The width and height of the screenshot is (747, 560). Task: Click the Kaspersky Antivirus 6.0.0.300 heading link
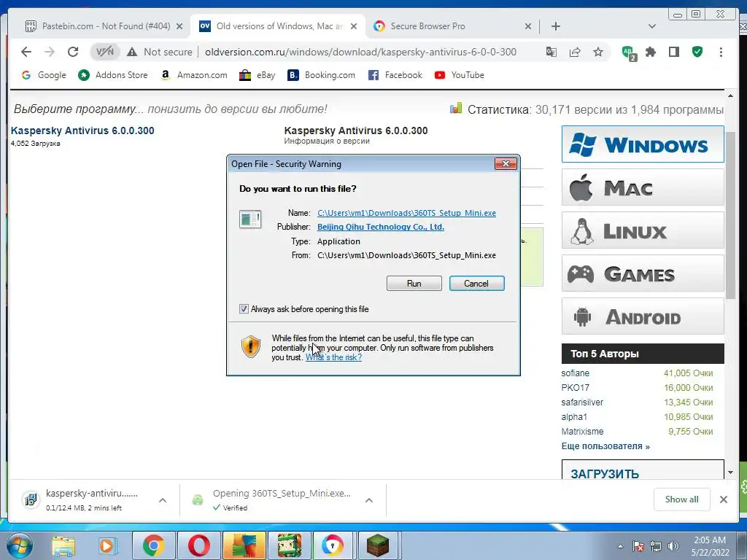click(x=82, y=131)
